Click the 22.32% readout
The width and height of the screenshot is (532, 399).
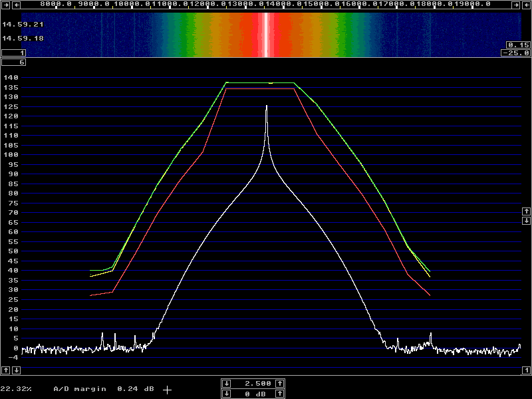[x=15, y=389]
